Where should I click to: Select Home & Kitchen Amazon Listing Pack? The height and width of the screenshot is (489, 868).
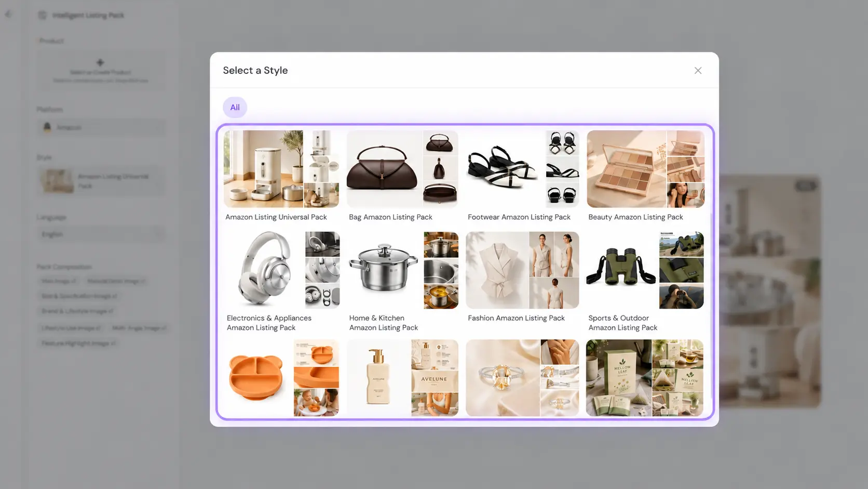coord(402,282)
